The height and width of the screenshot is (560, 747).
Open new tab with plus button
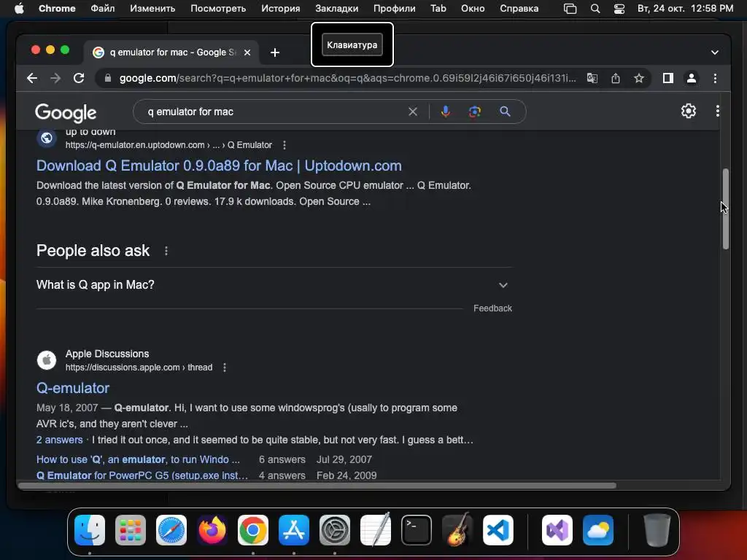point(275,52)
